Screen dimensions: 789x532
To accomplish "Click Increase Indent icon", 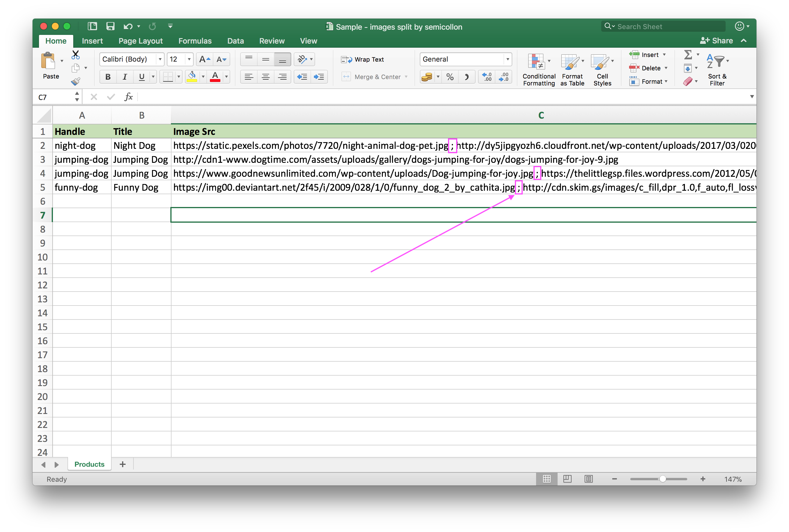I will point(319,77).
